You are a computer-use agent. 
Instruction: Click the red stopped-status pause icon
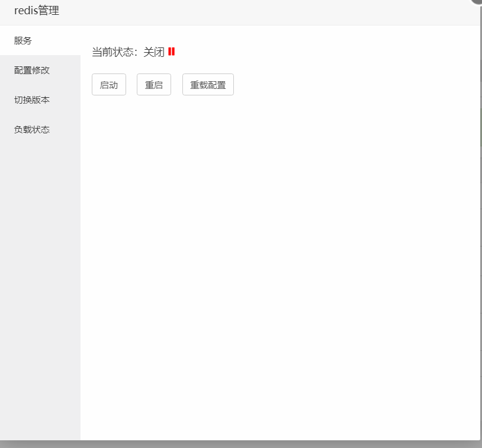[172, 52]
